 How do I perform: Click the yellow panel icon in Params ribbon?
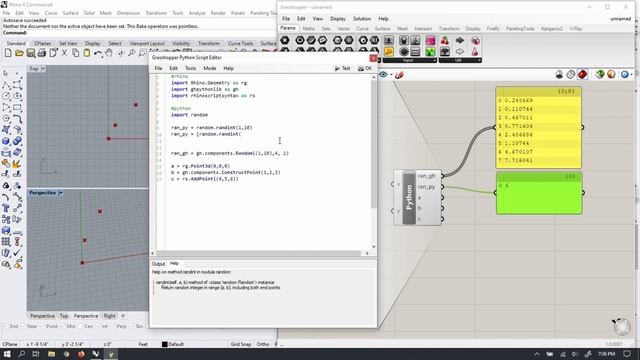pyautogui.click(x=389, y=52)
